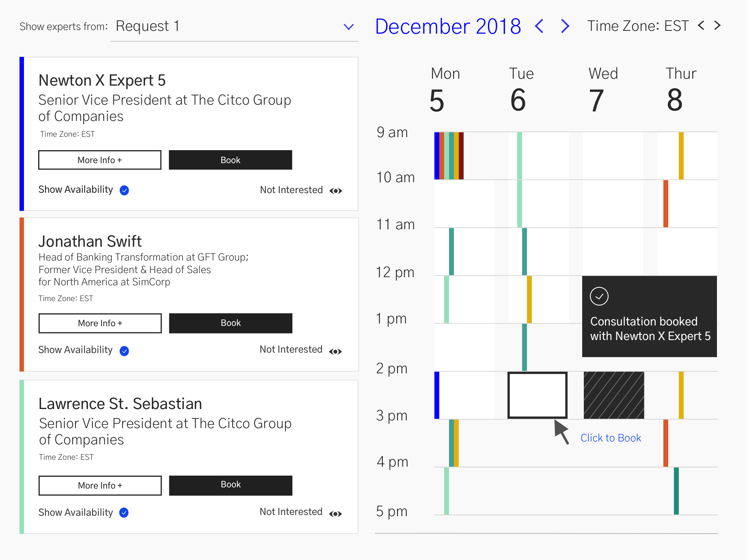Click the right arrow beside Time Zone EST
Image resolution: width=747 pixels, height=560 pixels.
(x=717, y=25)
